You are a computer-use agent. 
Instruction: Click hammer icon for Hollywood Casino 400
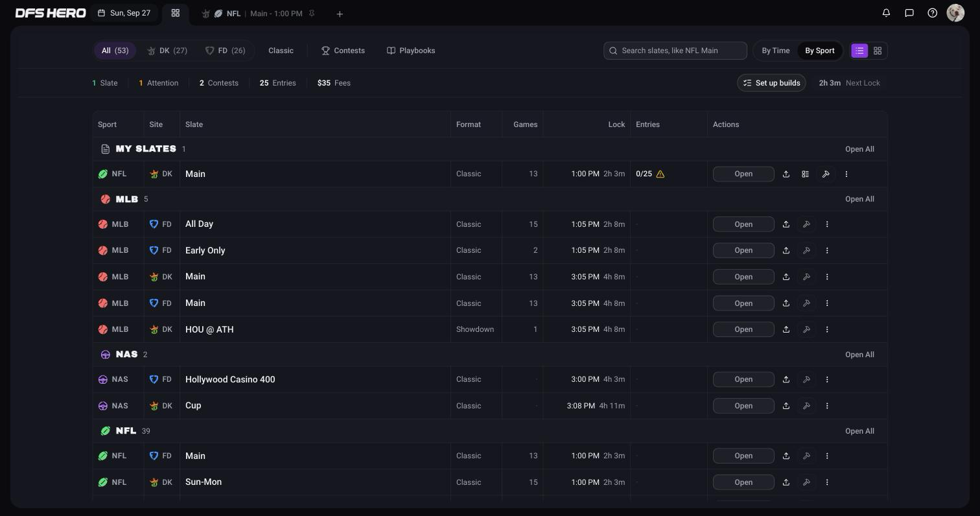[x=807, y=379]
